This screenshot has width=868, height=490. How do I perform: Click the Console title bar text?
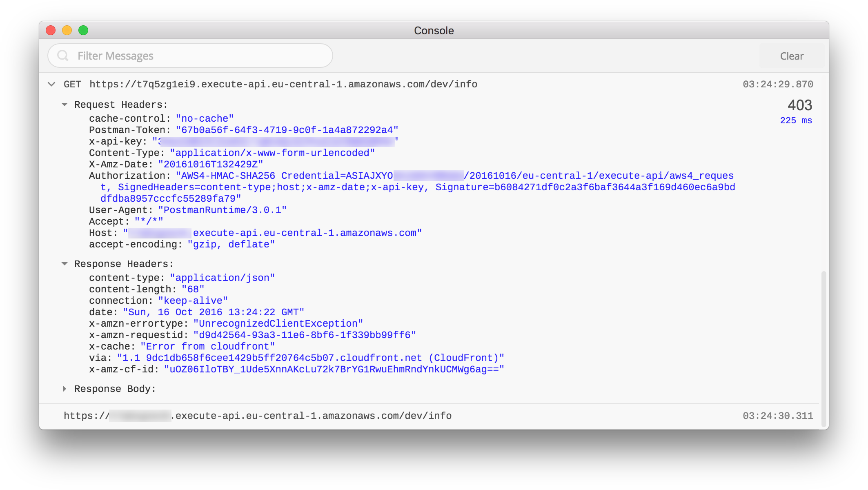(434, 31)
